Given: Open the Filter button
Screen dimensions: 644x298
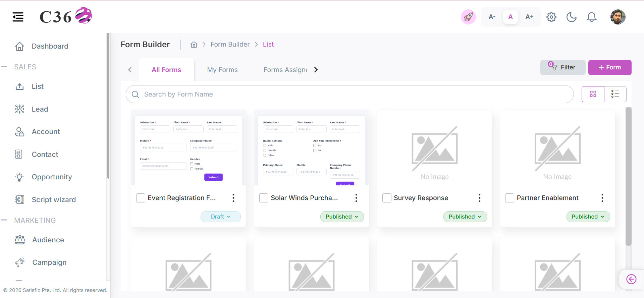Looking at the screenshot, I should [563, 67].
